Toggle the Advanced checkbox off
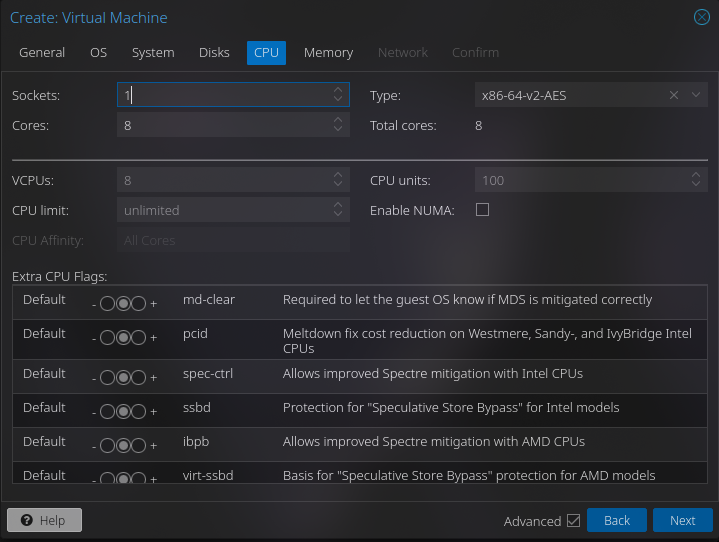 573,520
